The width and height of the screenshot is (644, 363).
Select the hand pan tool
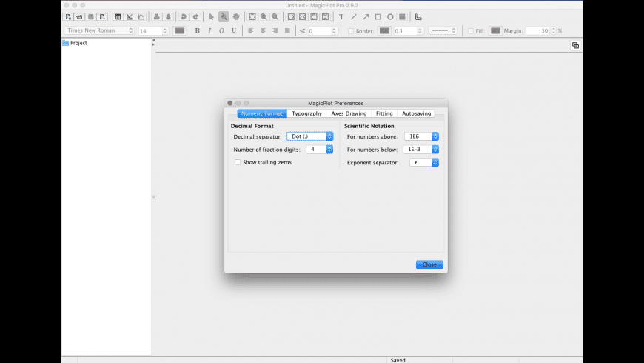point(236,17)
